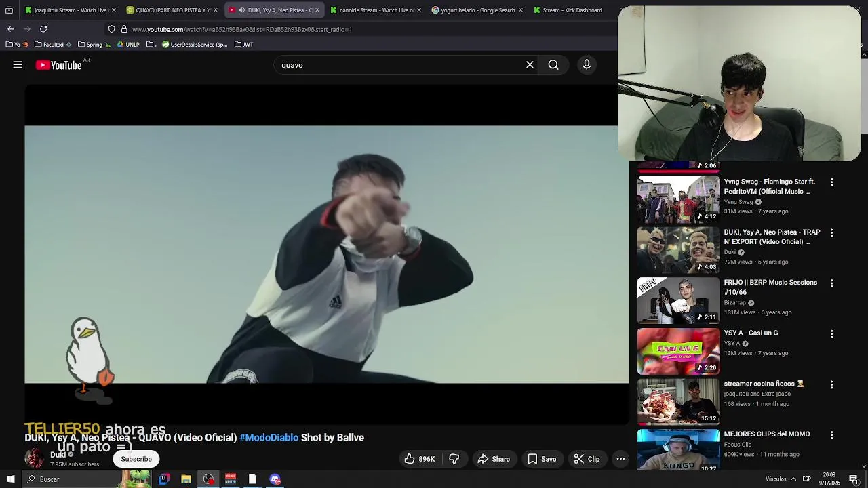Go to the YouTube home logo
Viewport: 868px width, 488px height.
point(59,65)
